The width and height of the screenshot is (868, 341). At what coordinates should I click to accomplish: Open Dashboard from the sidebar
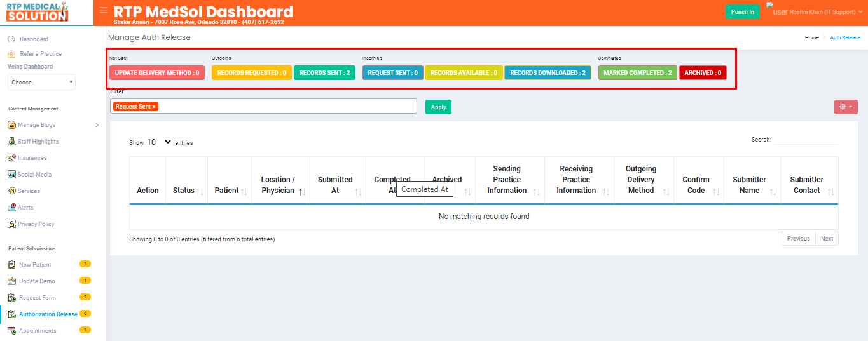pos(34,39)
